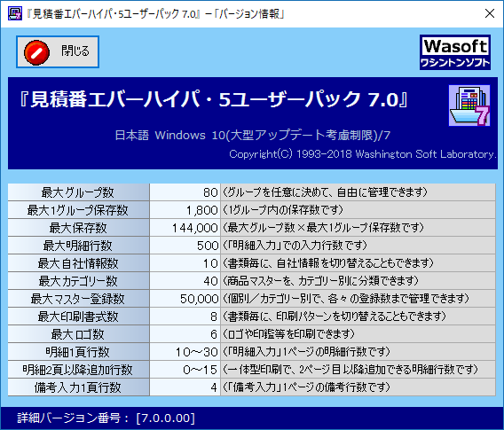Select the 最大印刷書式数 row header
504x430 pixels.
point(78,317)
